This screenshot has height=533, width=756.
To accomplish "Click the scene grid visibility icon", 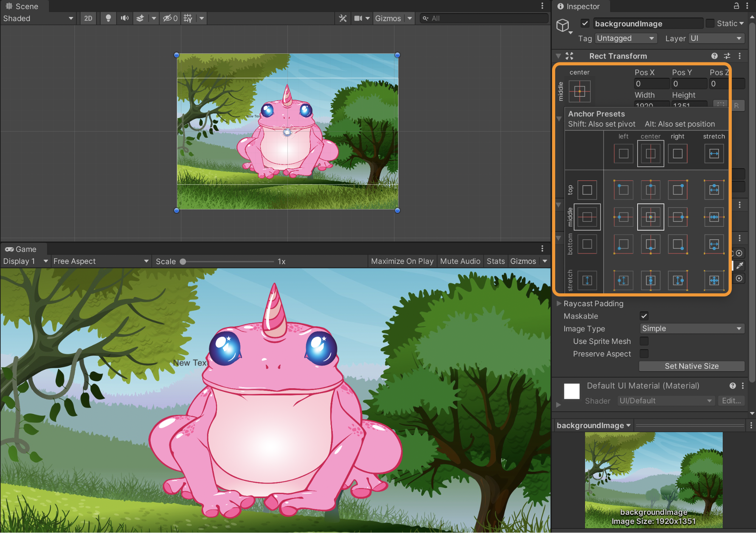I will 188,18.
